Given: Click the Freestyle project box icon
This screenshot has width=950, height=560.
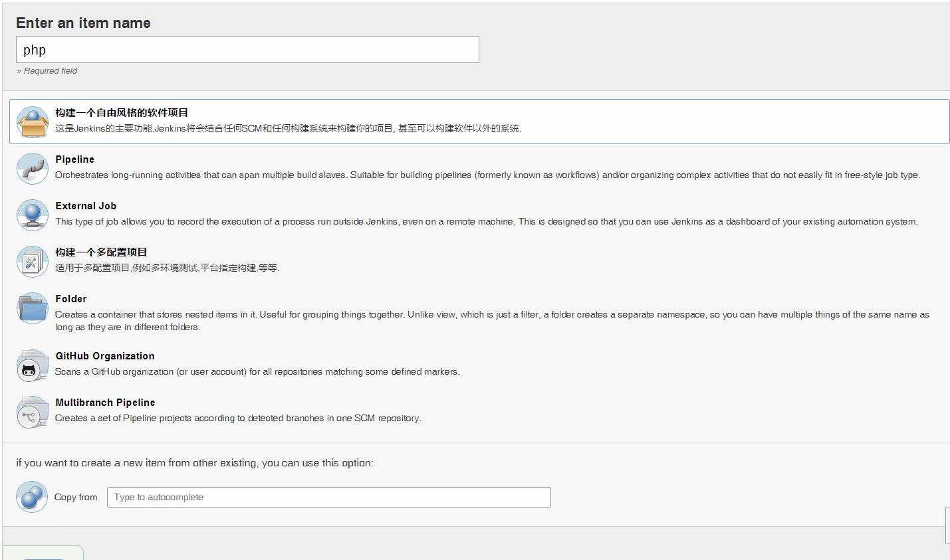Looking at the screenshot, I should [32, 122].
